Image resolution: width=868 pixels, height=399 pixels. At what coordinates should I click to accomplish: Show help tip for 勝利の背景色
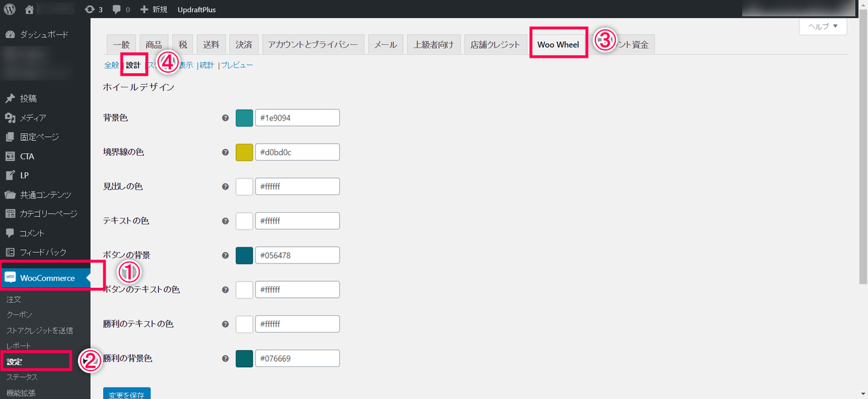click(x=225, y=358)
